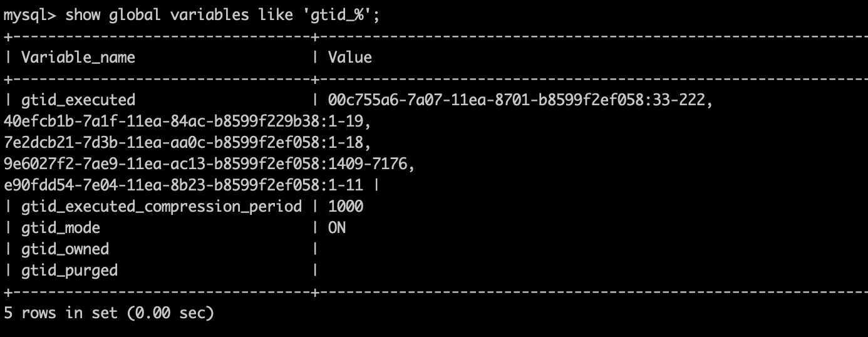Click the 'gtid_%' pattern string in the command
Screen dimensions: 868x337
pos(341,15)
